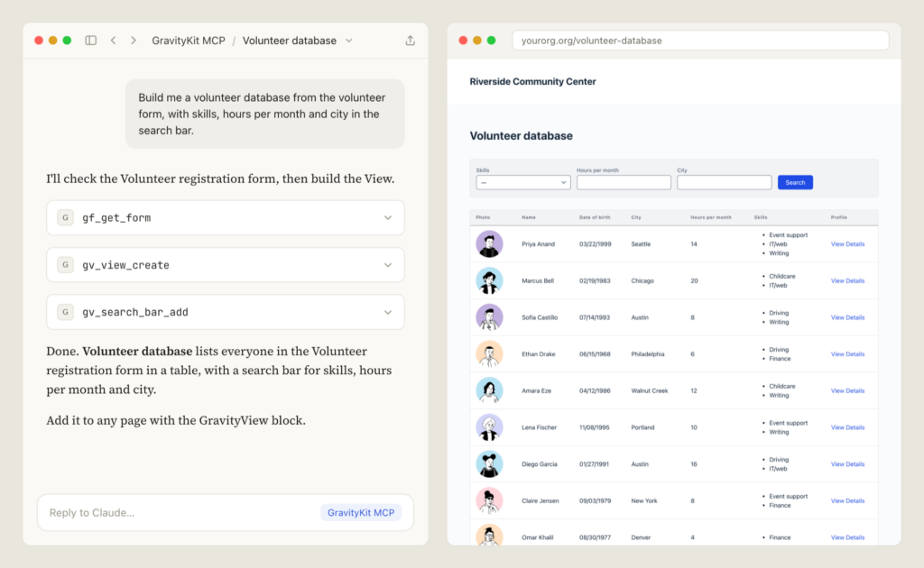Open the Skills dropdown filter
The width and height of the screenshot is (924, 568).
[x=523, y=182]
